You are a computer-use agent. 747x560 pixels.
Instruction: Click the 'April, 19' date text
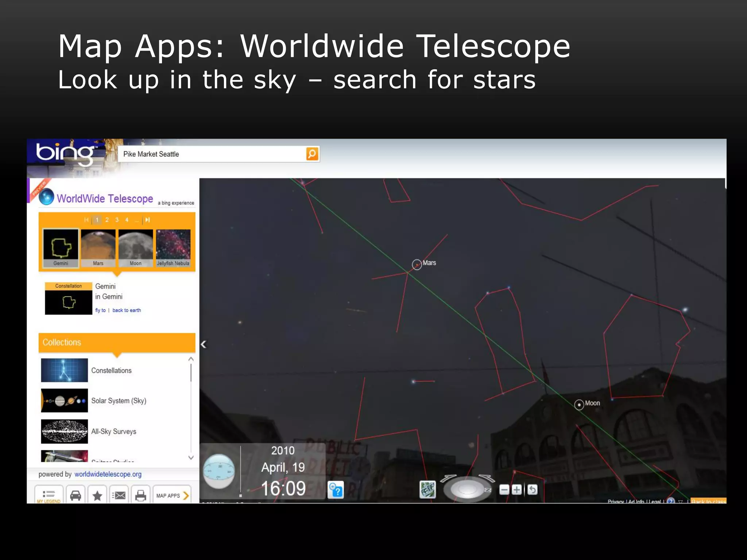pyautogui.click(x=283, y=467)
